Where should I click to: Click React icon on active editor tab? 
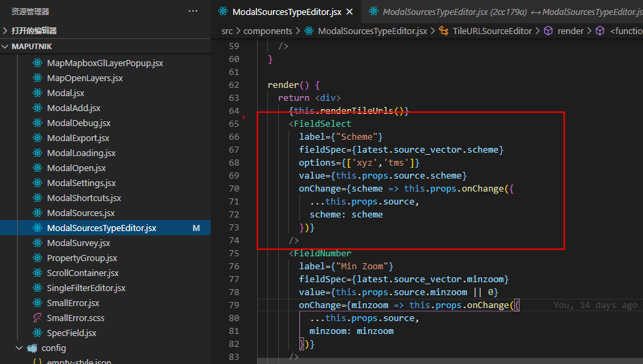click(223, 12)
